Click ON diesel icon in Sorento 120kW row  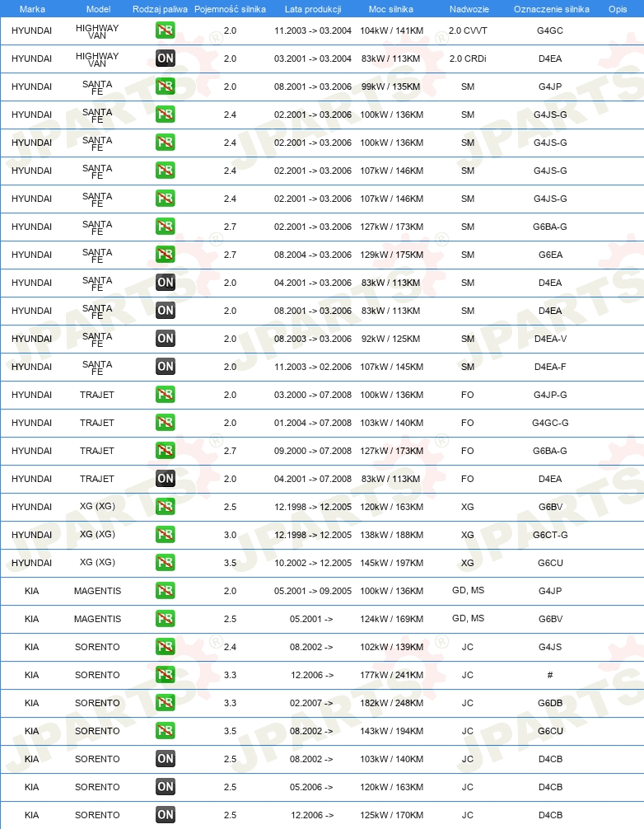click(x=166, y=787)
